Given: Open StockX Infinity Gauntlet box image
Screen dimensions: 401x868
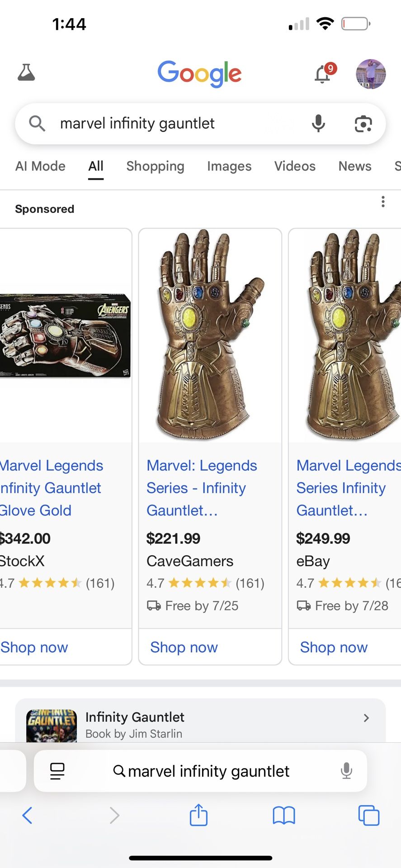Looking at the screenshot, I should coord(66,335).
